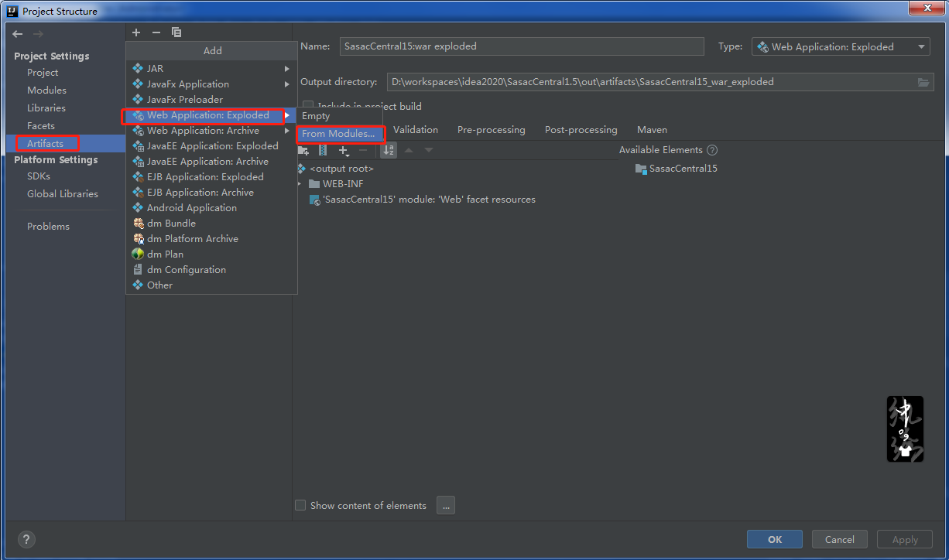Click the create directory icon
This screenshot has height=560, width=949.
tap(303, 150)
